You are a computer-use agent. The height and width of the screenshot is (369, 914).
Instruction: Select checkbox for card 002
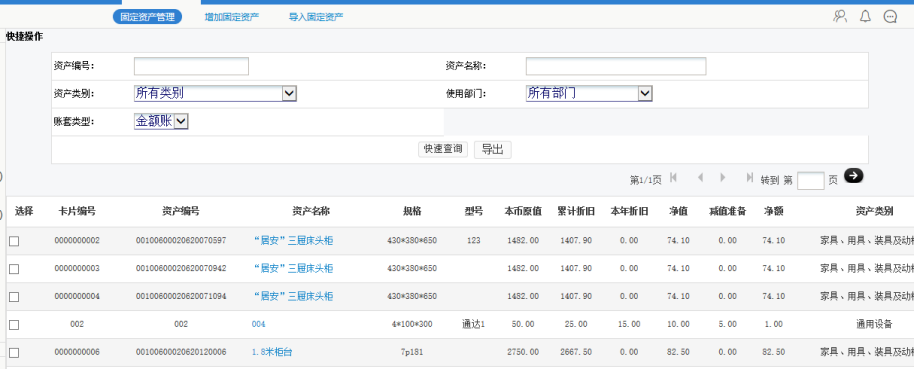coord(14,325)
